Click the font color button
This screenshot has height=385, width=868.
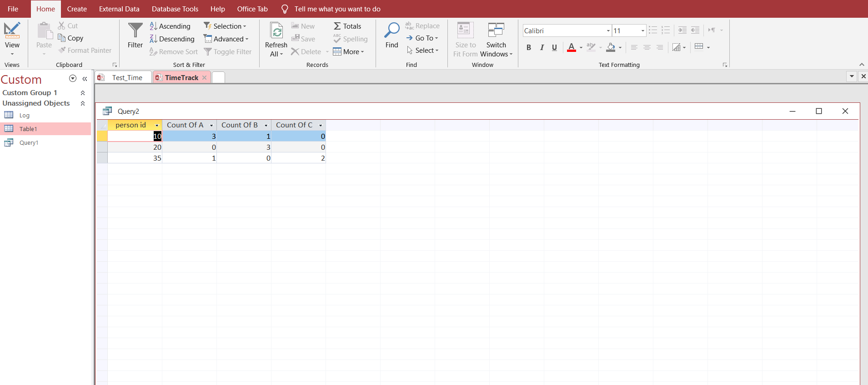(572, 47)
